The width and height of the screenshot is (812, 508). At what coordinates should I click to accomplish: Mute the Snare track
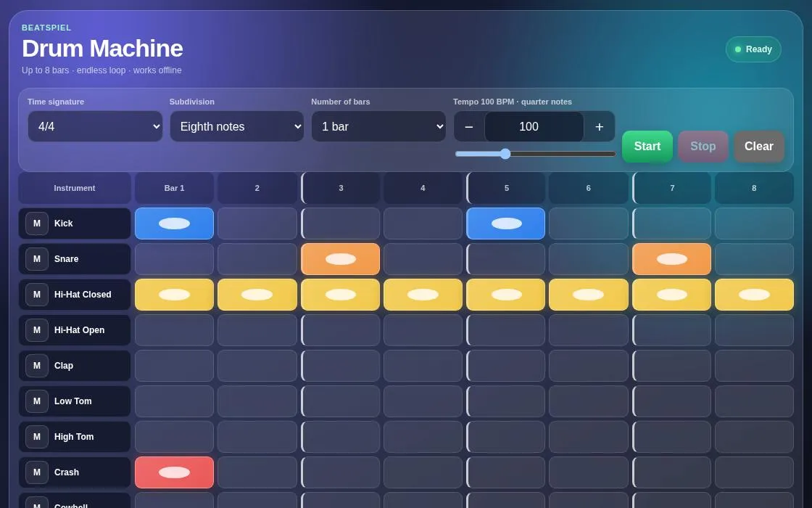click(x=37, y=258)
